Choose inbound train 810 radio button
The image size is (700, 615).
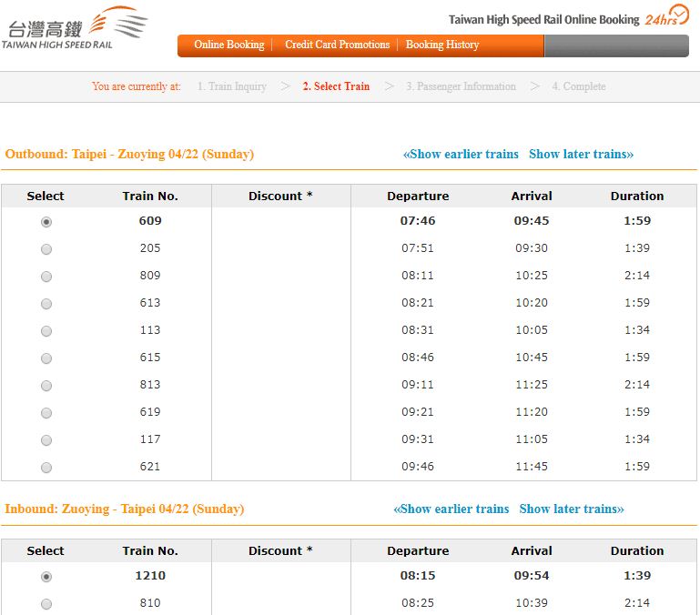46,604
